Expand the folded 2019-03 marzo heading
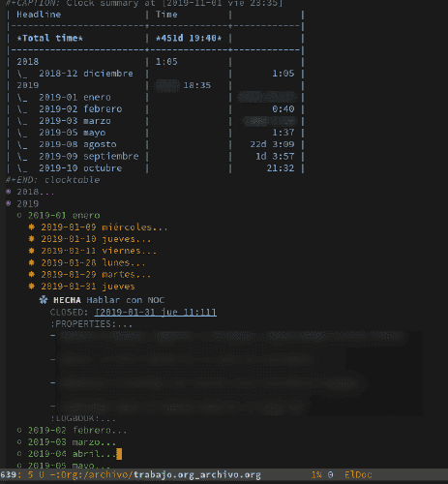This screenshot has height=484, width=448. (72, 442)
